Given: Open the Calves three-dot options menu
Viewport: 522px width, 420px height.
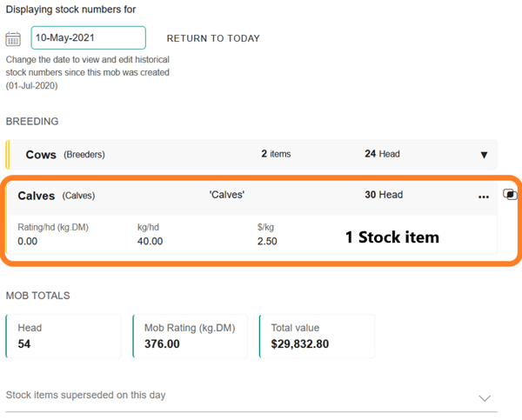Looking at the screenshot, I should pyautogui.click(x=484, y=197).
